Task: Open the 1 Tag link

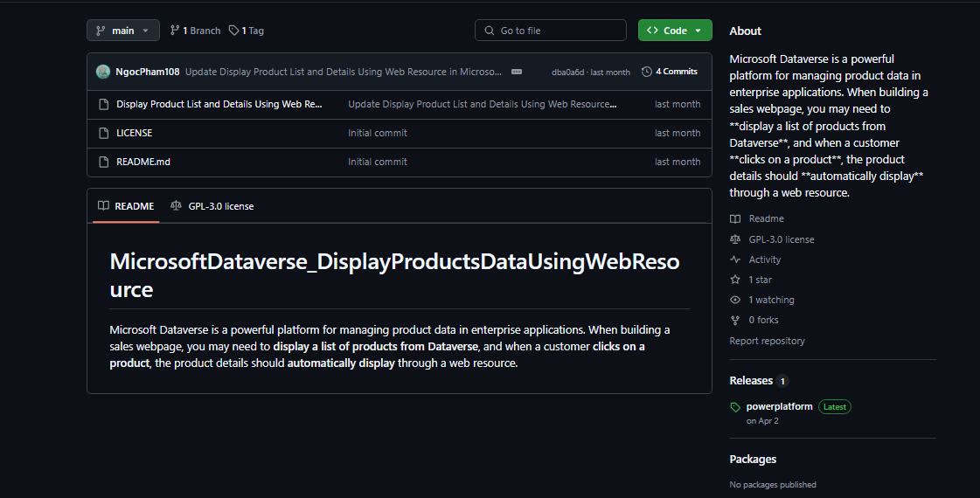Action: point(247,31)
